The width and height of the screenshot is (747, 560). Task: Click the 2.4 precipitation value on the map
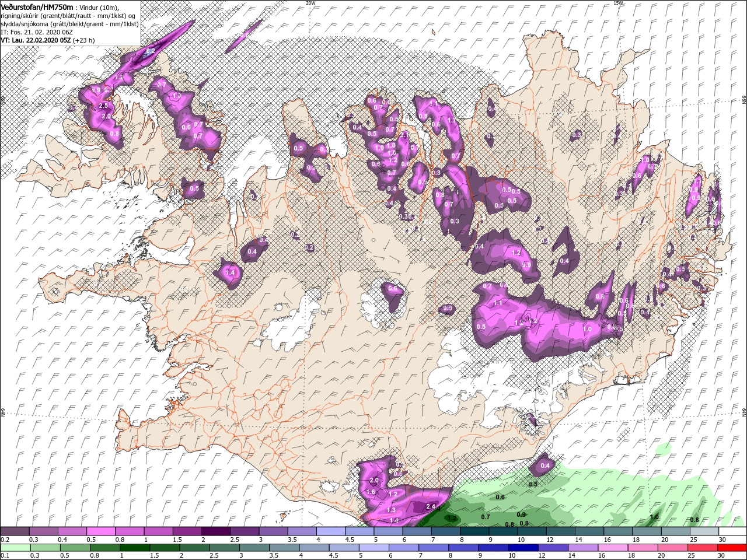[x=431, y=506]
